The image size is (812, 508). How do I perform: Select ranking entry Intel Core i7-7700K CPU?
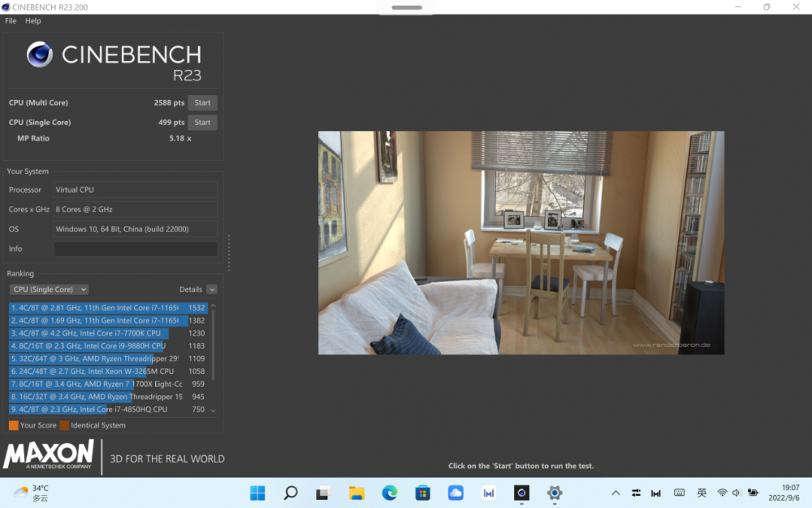tap(108, 332)
